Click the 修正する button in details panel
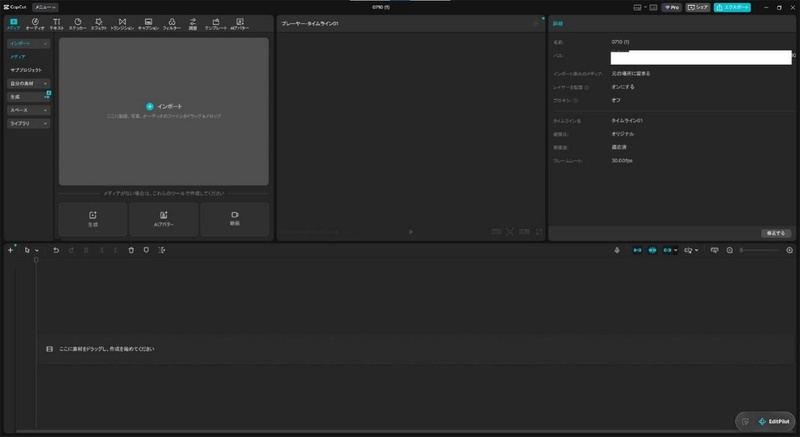 (x=776, y=233)
